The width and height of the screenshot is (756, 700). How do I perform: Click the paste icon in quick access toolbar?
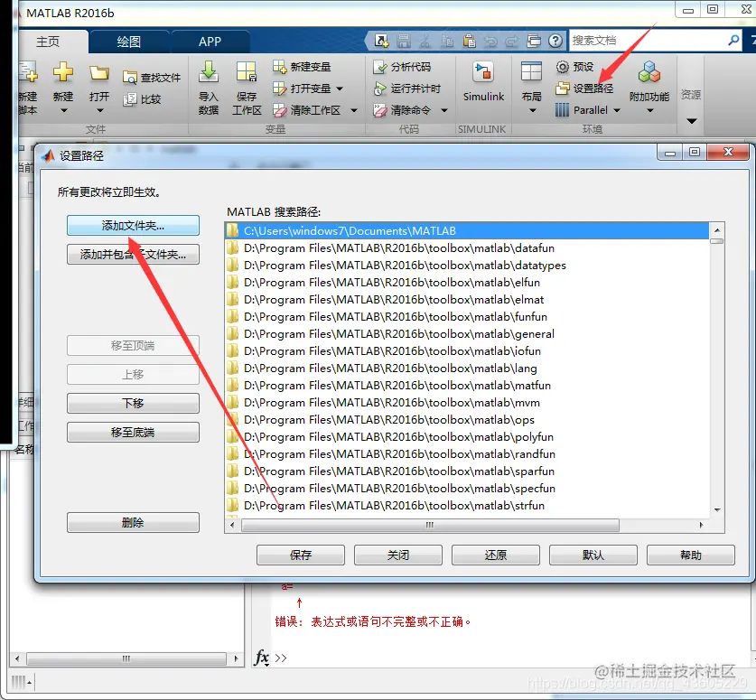click(469, 41)
